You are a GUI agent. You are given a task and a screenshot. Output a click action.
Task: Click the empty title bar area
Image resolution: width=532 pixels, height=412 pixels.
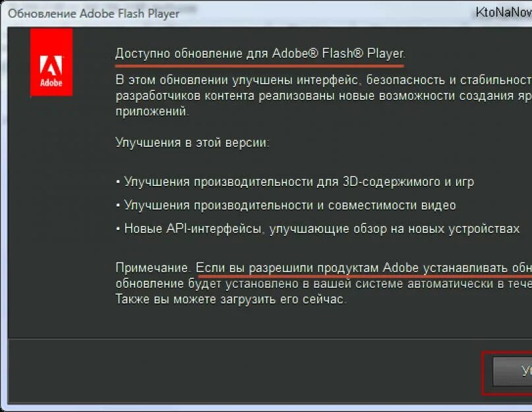click(330, 13)
